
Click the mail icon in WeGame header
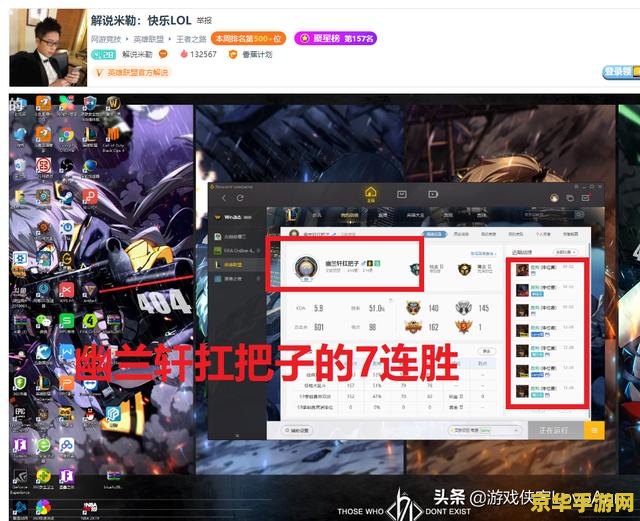pos(586,198)
